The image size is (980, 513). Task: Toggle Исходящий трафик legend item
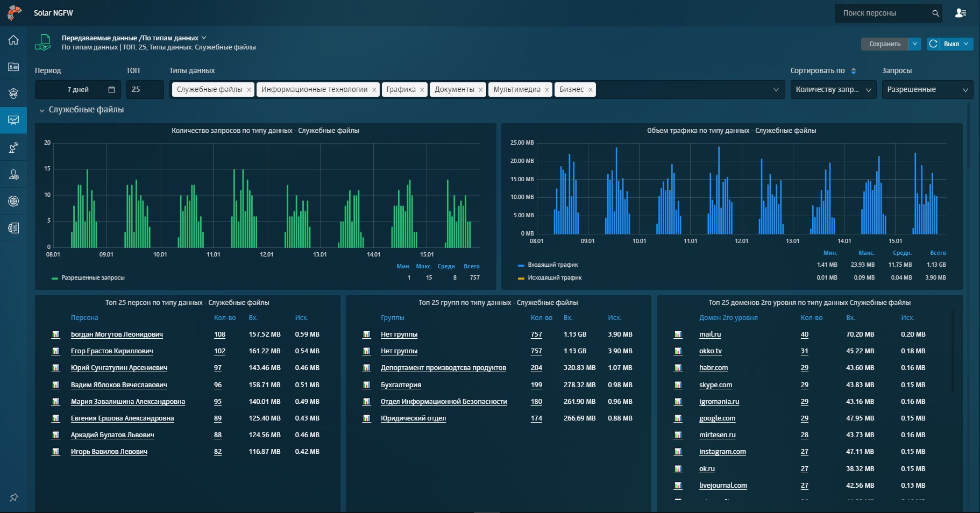pos(554,278)
